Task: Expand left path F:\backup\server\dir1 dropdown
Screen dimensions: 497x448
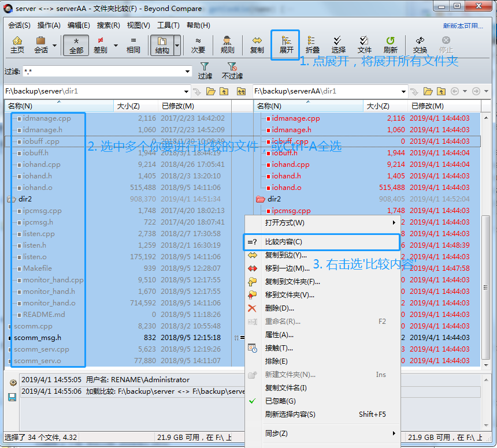Action: (x=186, y=91)
